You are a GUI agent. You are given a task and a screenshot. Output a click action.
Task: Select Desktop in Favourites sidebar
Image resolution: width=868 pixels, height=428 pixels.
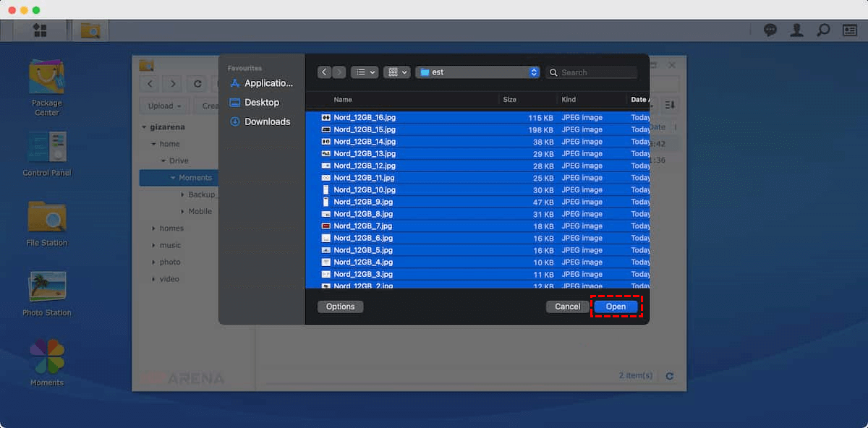click(x=255, y=103)
